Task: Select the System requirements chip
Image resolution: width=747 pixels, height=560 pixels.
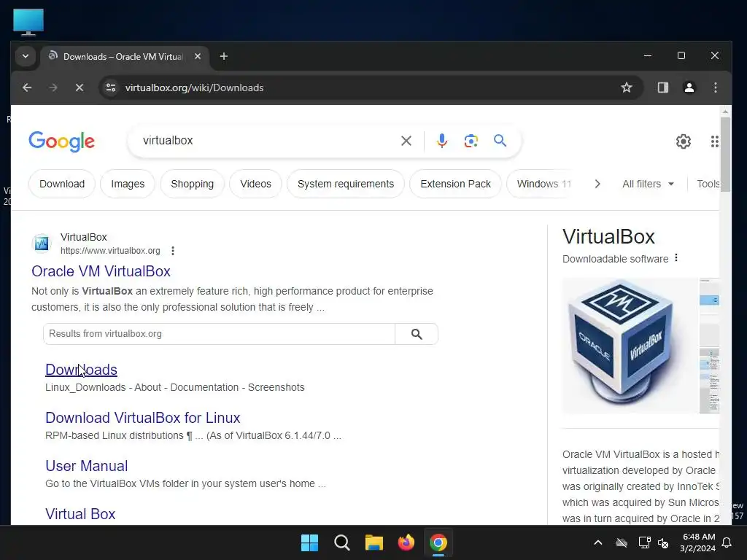Action: (345, 184)
